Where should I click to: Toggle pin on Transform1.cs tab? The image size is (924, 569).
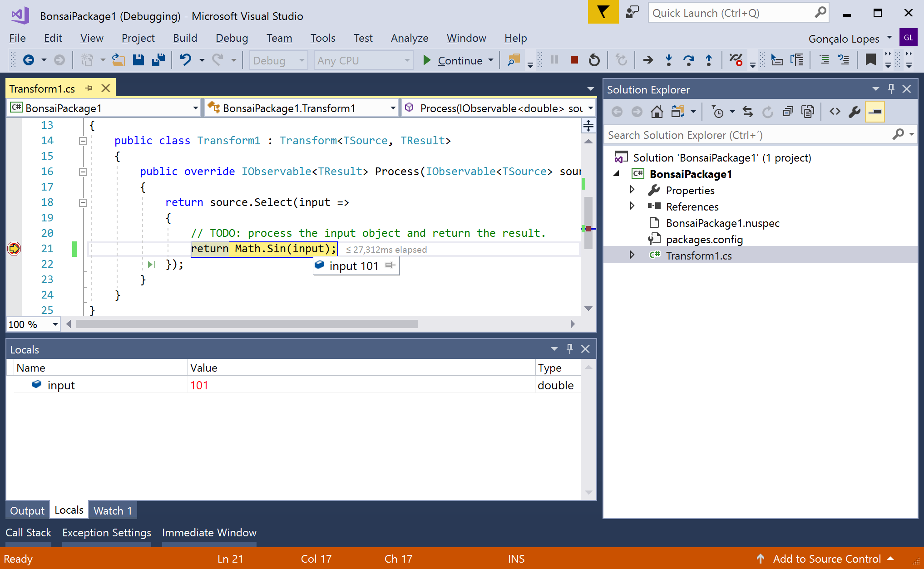89,88
